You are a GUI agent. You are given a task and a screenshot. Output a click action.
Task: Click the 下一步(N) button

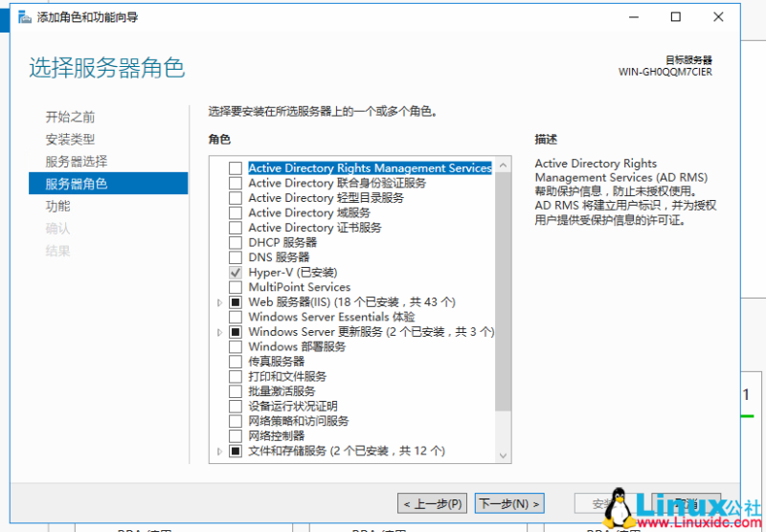[508, 503]
